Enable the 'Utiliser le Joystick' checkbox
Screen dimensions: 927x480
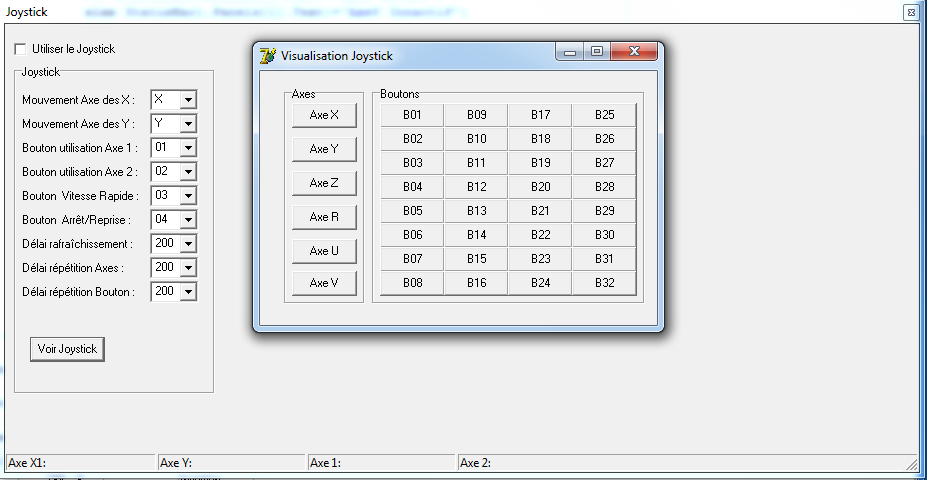pyautogui.click(x=22, y=49)
